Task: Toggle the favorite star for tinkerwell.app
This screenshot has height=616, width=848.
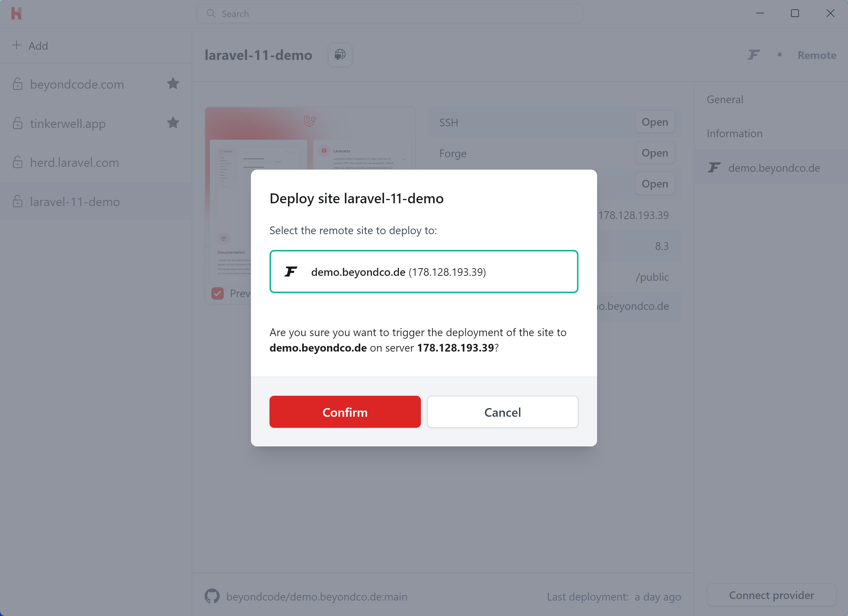Action: 173,123
